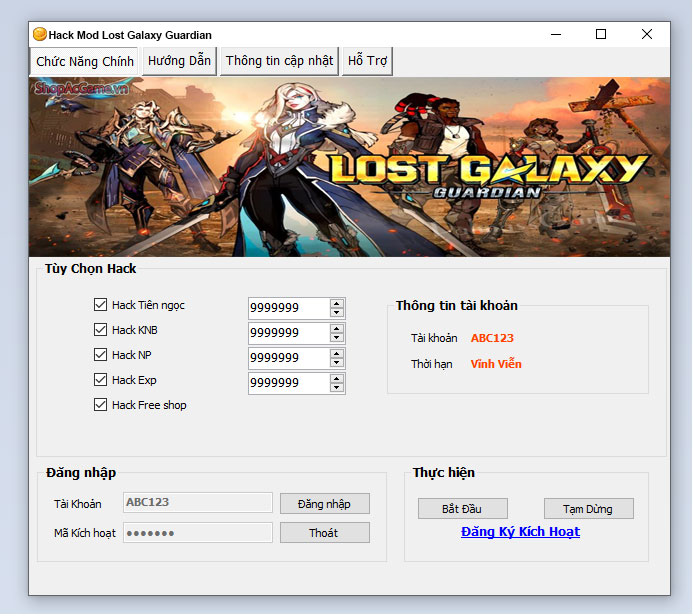Image resolution: width=693 pixels, height=616 pixels.
Task: Disable the Hack Free shop checkbox
Action: tap(100, 405)
